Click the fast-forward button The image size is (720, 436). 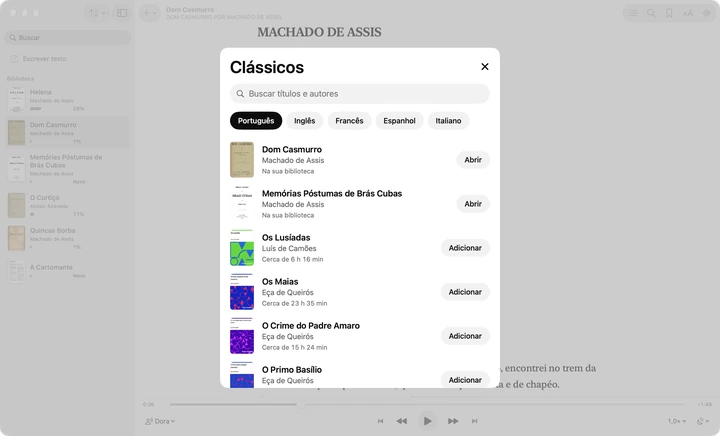coord(453,421)
